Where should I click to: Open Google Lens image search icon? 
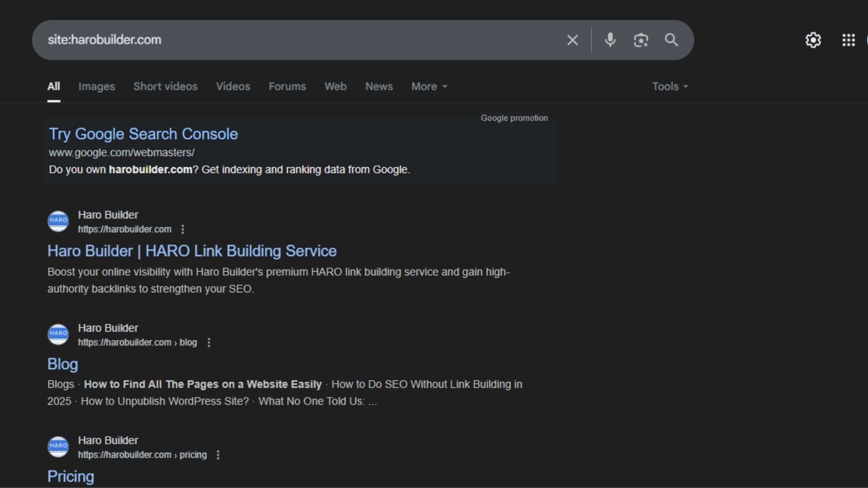pos(641,40)
